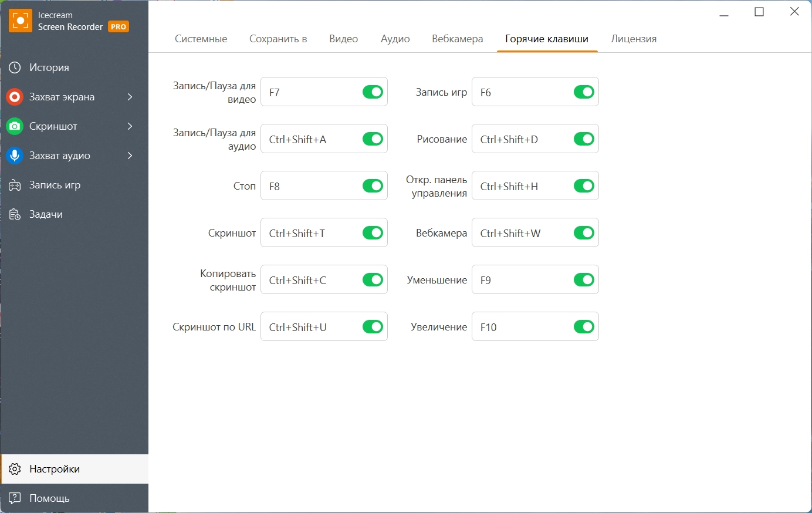This screenshot has height=513, width=812.
Task: Click the clock icon next to История
Action: click(15, 67)
